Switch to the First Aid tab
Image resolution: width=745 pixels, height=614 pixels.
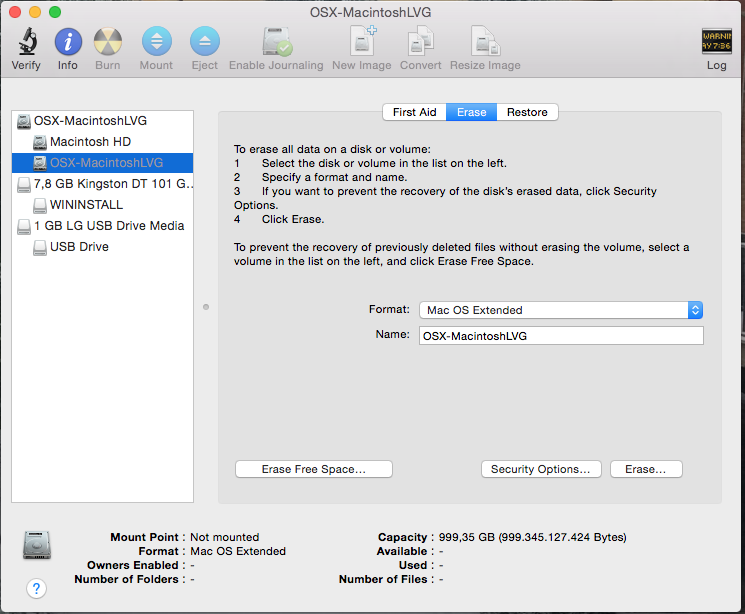click(x=414, y=112)
